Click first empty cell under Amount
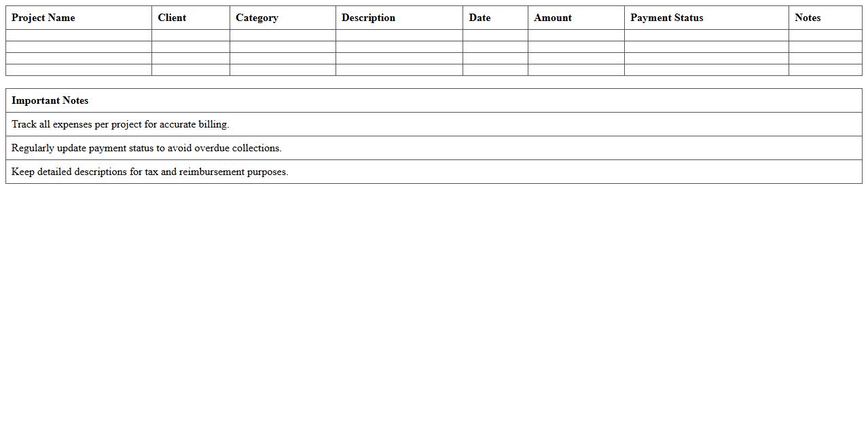This screenshot has height=441, width=868. click(576, 35)
